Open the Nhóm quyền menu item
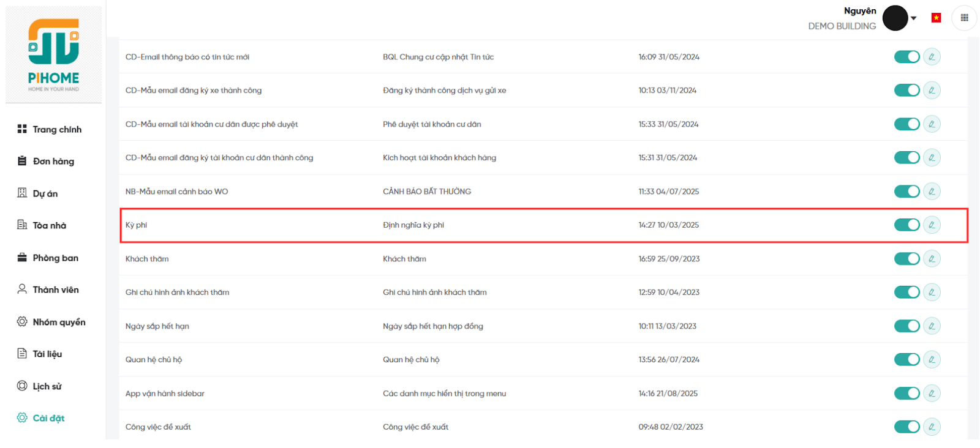Screen dimensions: 980x448 point(59,322)
